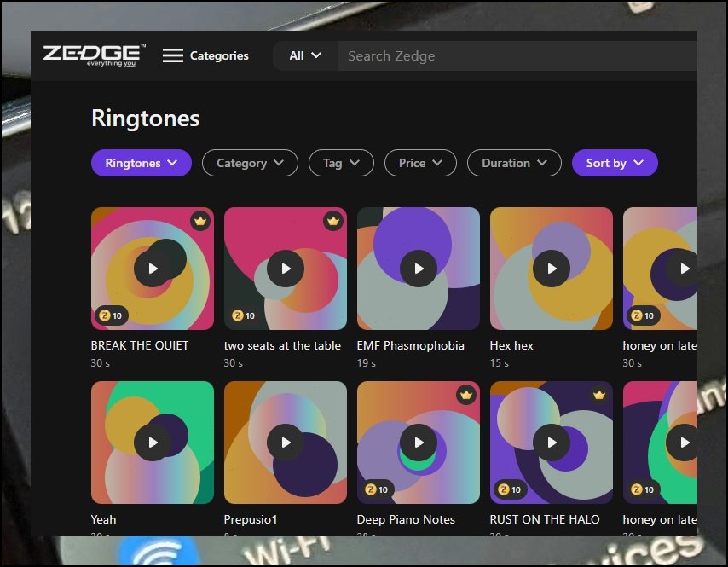Play EMF Phasmophobia ringtone
The height and width of the screenshot is (567, 728).
(x=419, y=269)
